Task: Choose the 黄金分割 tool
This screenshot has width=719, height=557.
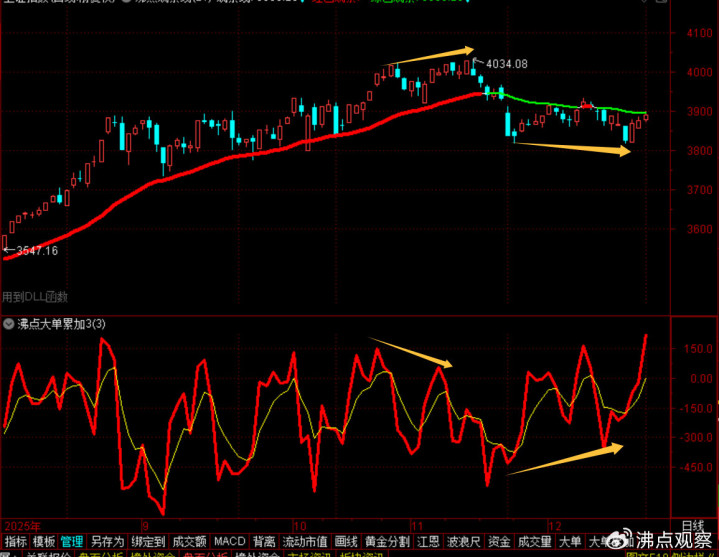Action: coord(387,542)
